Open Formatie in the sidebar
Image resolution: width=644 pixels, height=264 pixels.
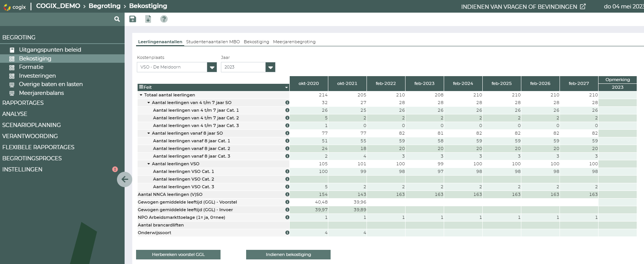[x=31, y=67]
